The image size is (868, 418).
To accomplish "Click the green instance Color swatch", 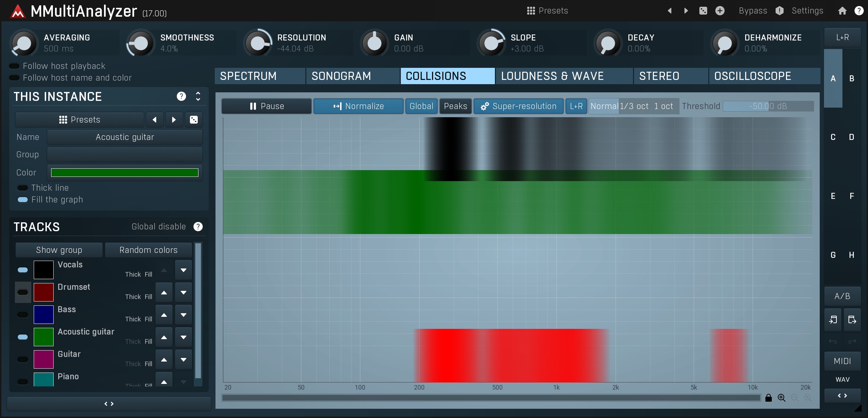I will (x=125, y=173).
